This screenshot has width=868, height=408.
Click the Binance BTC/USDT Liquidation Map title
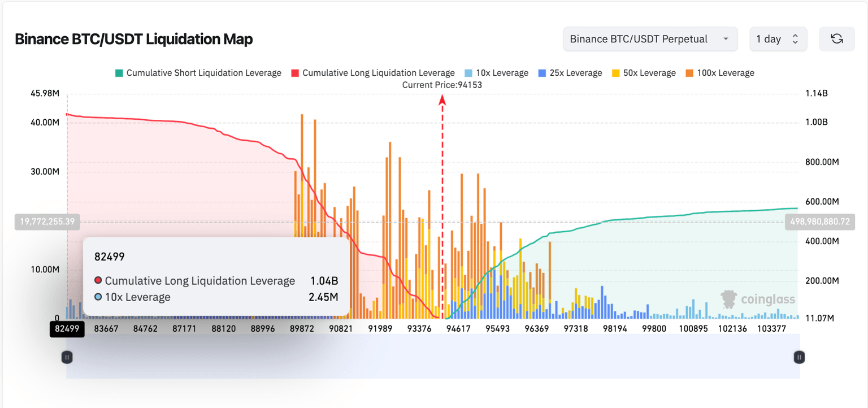[133, 39]
